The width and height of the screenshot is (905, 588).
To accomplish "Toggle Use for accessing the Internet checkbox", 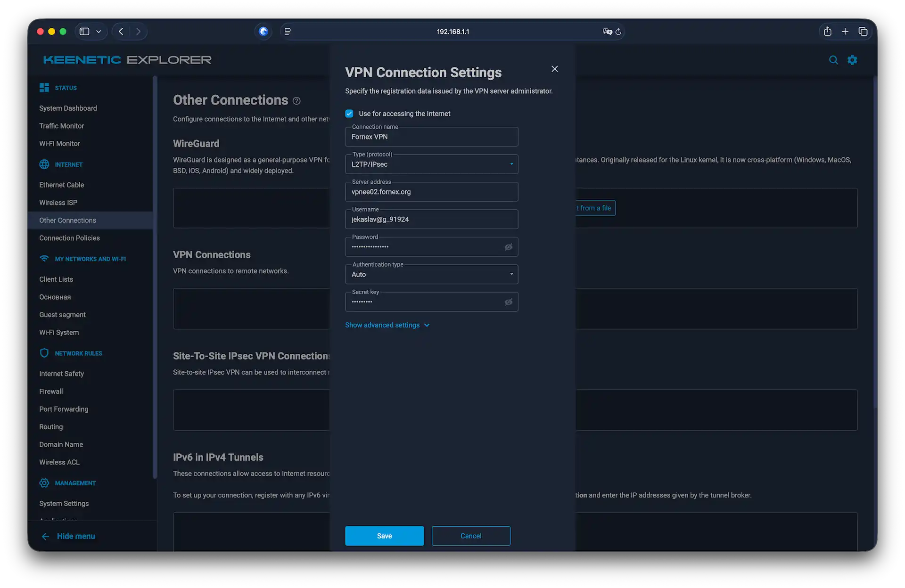I will pyautogui.click(x=349, y=114).
